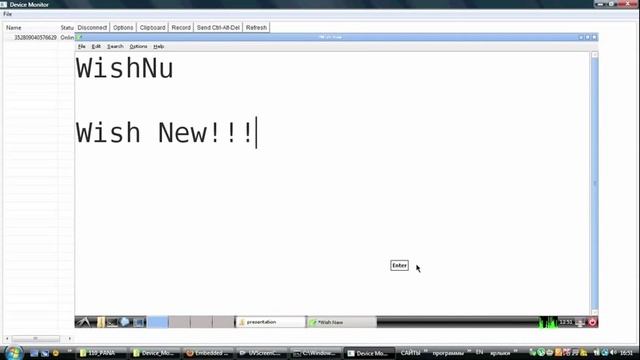Image resolution: width=640 pixels, height=360 pixels.
Task: Open 100_PANA in the Windows taskbar
Action: [102, 353]
